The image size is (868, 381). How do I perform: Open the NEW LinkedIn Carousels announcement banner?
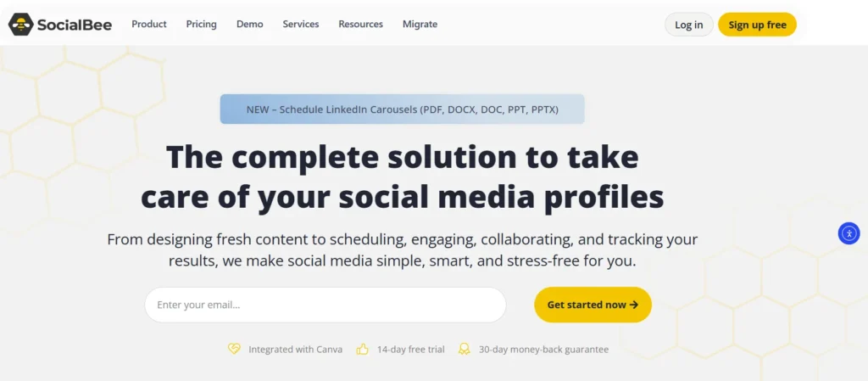[402, 109]
